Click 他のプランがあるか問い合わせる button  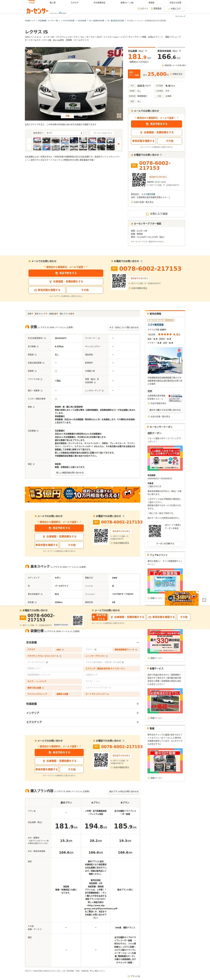point(124,792)
